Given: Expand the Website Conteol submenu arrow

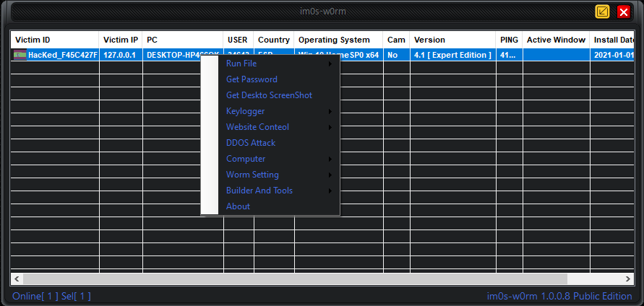Looking at the screenshot, I should click(x=330, y=128).
